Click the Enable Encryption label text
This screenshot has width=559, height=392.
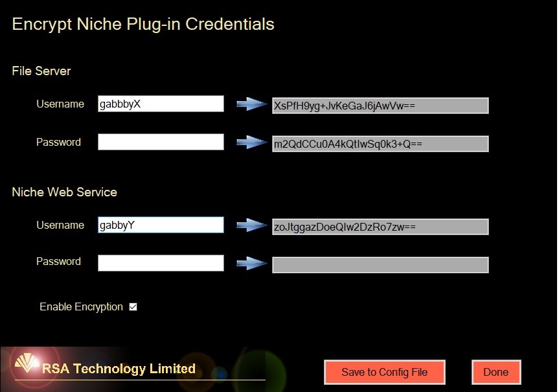coord(81,307)
